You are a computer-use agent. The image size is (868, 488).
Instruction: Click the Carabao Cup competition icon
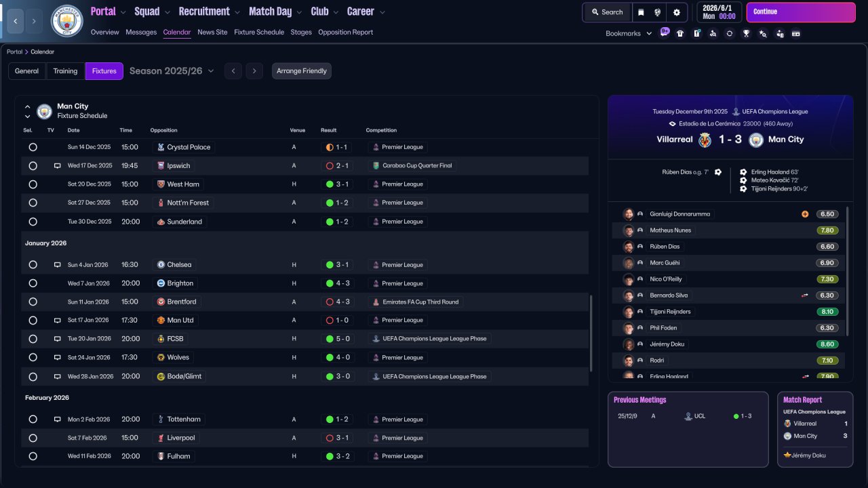click(x=376, y=165)
